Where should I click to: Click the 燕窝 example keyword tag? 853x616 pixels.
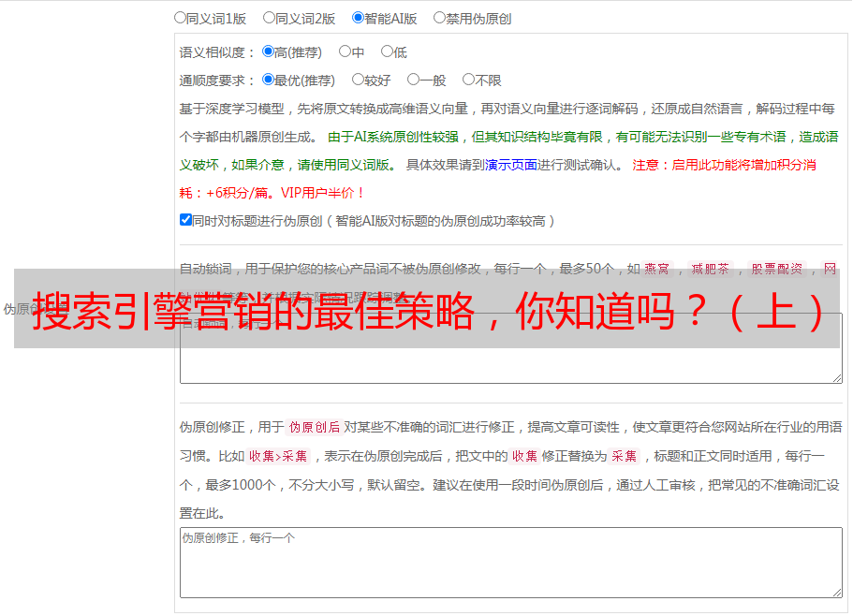(656, 269)
